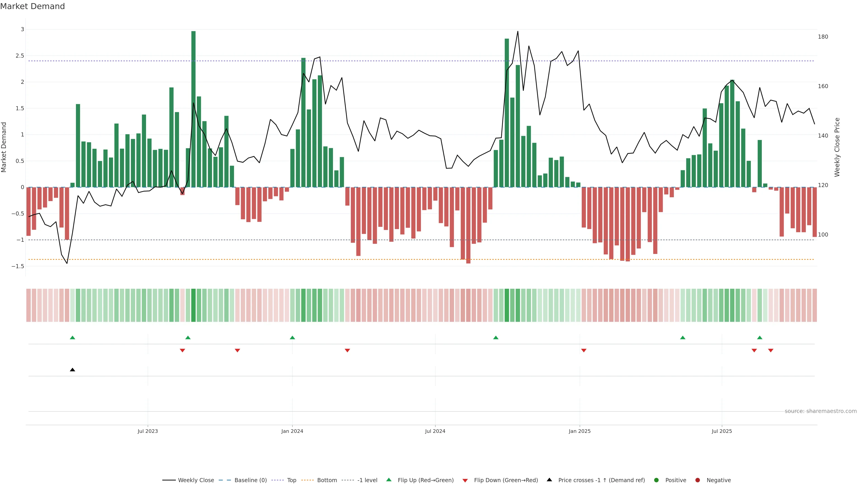Click the Weekly Close Price axis title
868x488 pixels.
click(837, 147)
